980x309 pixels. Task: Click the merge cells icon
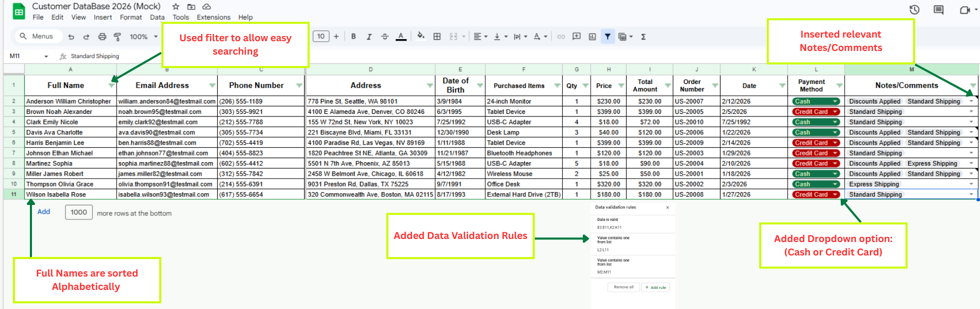pos(453,37)
